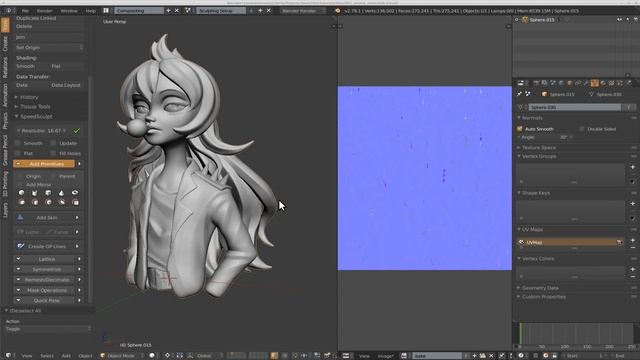Add a cube primitive icon
The width and height of the screenshot is (640, 360).
(x=48, y=193)
